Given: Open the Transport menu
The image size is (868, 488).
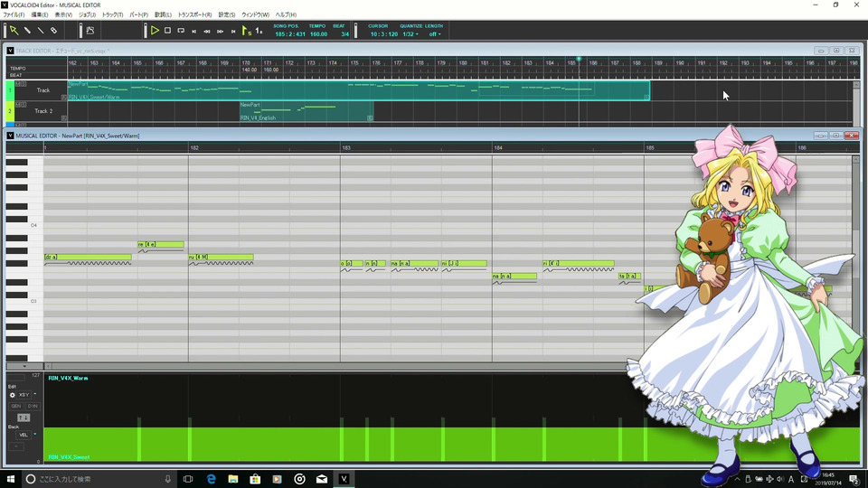Looking at the screenshot, I should pos(194,15).
